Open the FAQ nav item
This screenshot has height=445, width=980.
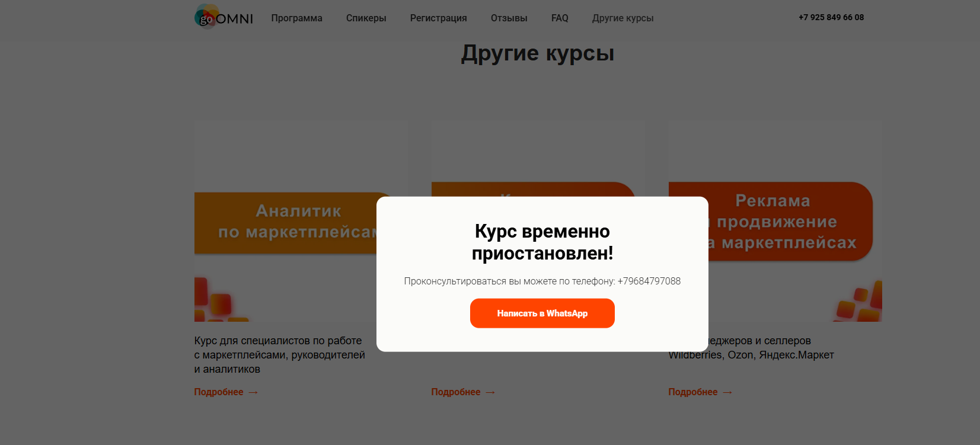tap(560, 18)
